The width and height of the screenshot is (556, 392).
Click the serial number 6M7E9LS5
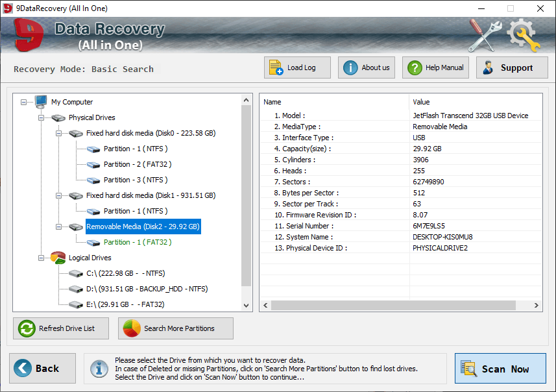coord(429,226)
